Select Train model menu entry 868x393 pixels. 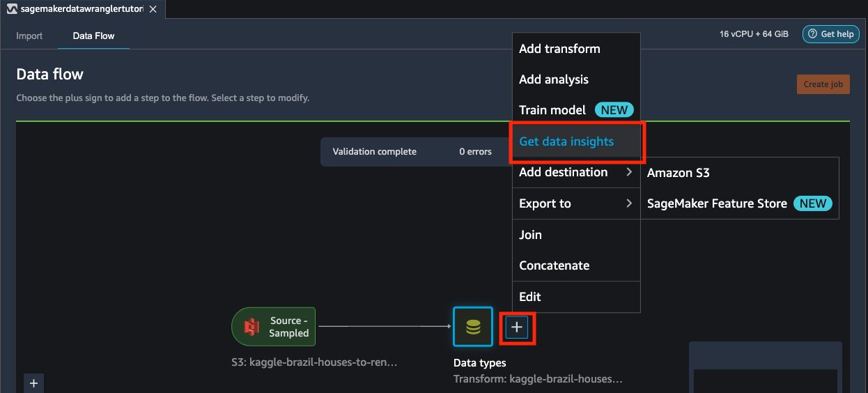[576, 110]
